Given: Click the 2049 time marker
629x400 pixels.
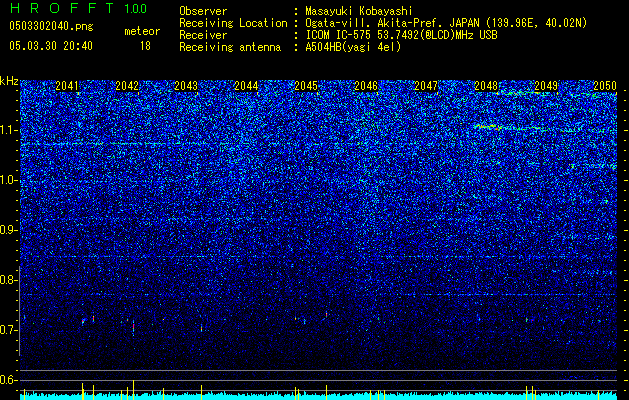Looking at the screenshot, I should point(546,86).
